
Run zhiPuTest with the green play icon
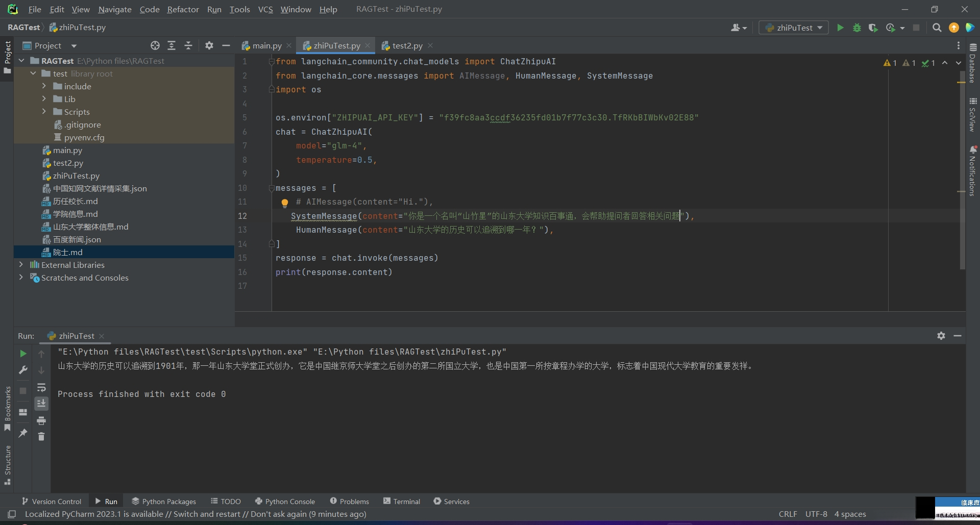840,28
